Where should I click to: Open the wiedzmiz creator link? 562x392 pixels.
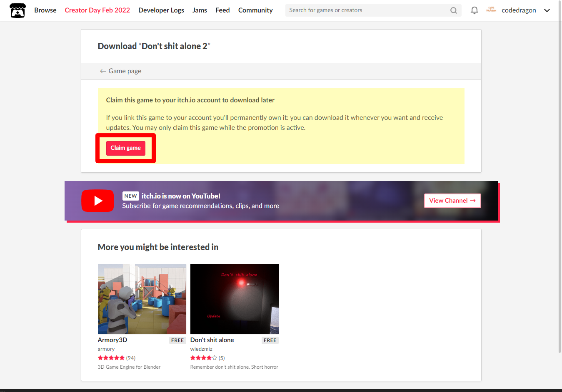click(201, 349)
